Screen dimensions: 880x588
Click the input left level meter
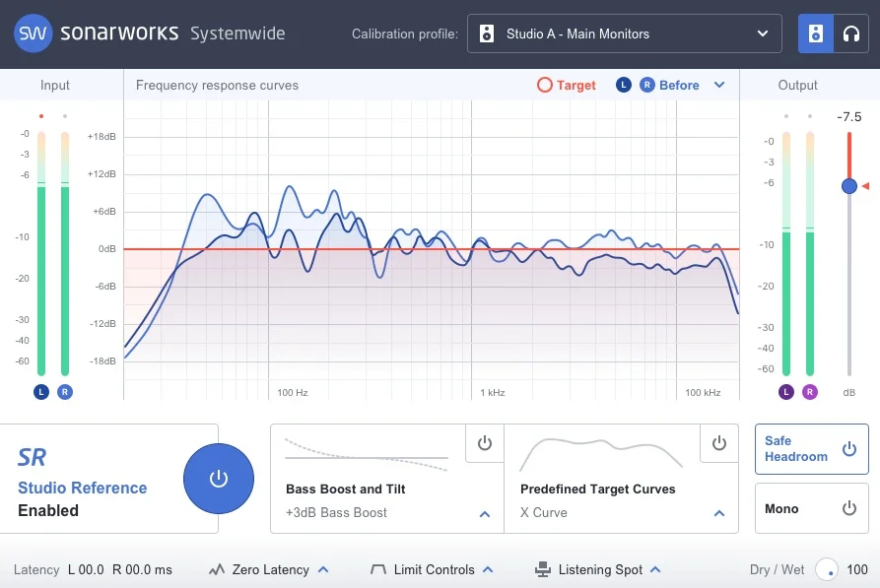pyautogui.click(x=41, y=253)
